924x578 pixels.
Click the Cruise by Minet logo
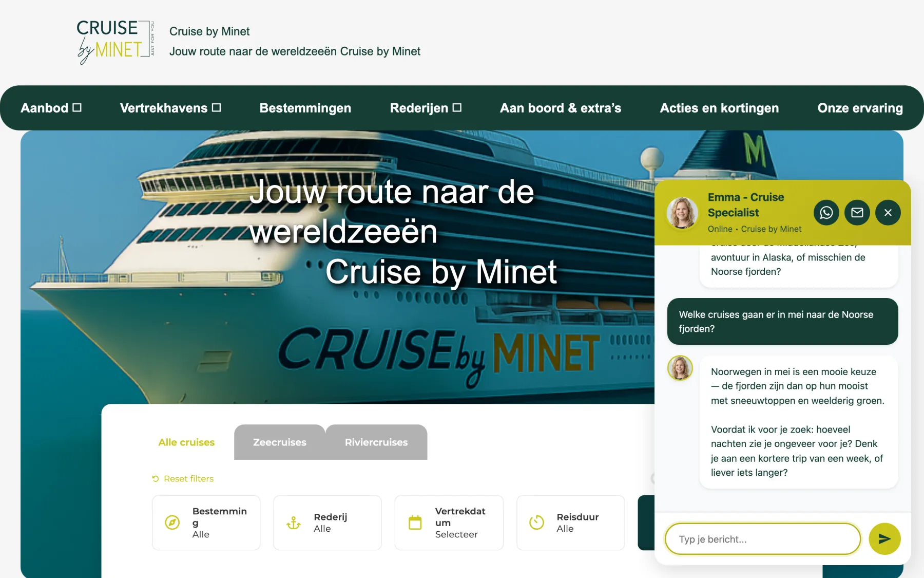click(x=115, y=42)
